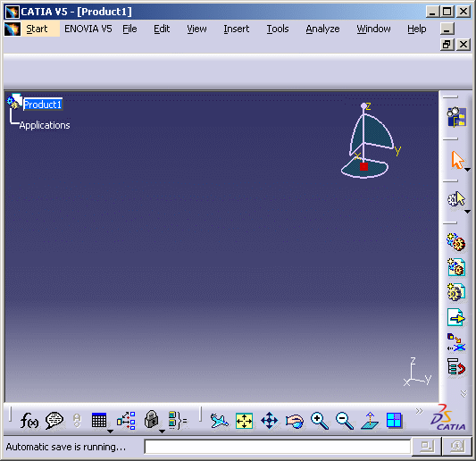Screen dimensions: 476x461
Task: Click the Zoom Out magnifier
Action: 344,421
